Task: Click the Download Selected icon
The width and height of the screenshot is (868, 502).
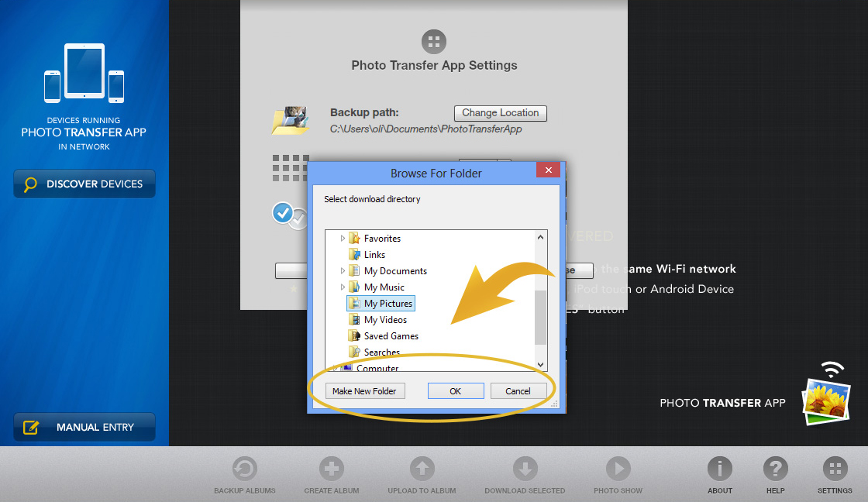Action: pos(525,469)
